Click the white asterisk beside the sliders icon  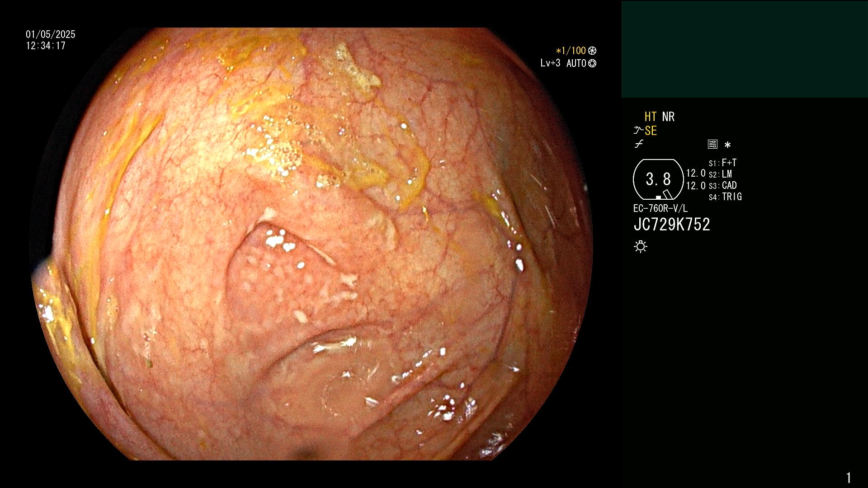[727, 145]
